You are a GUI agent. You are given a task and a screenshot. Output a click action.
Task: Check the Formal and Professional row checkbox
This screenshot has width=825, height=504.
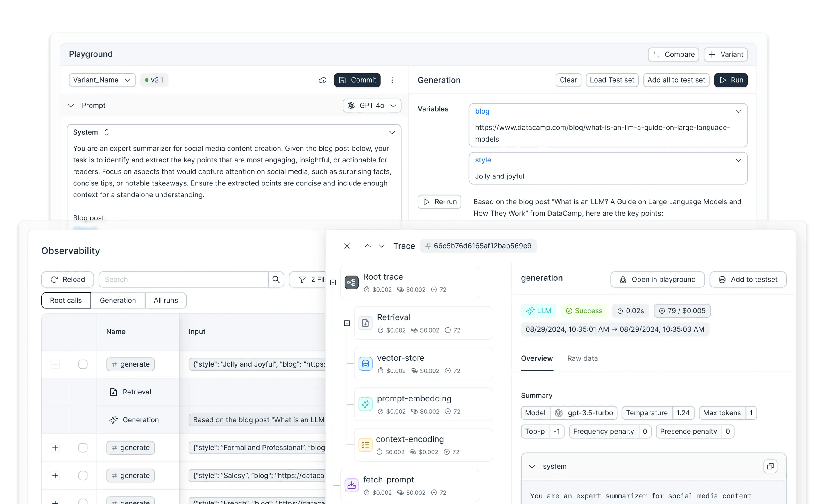pyautogui.click(x=83, y=448)
